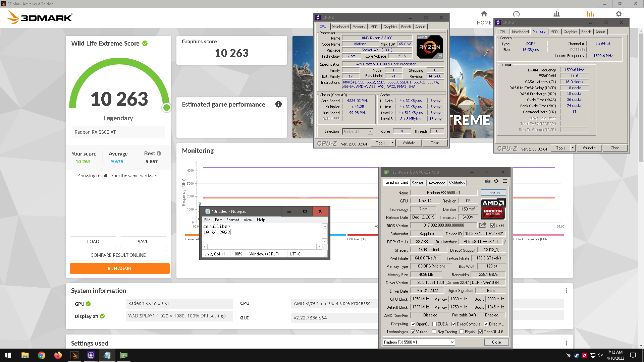
Task: Toggle the CUDA checkbox
Action: (x=434, y=324)
